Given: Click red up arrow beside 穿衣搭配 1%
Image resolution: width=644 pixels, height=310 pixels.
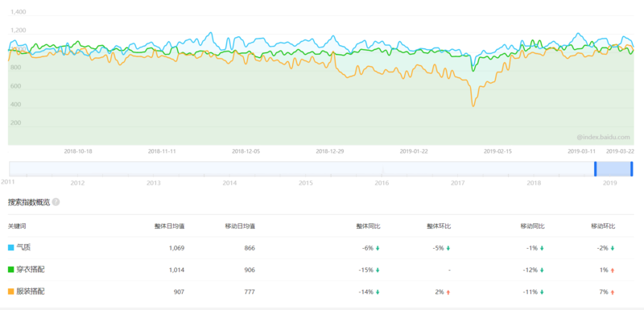Looking at the screenshot, I should tap(613, 271).
